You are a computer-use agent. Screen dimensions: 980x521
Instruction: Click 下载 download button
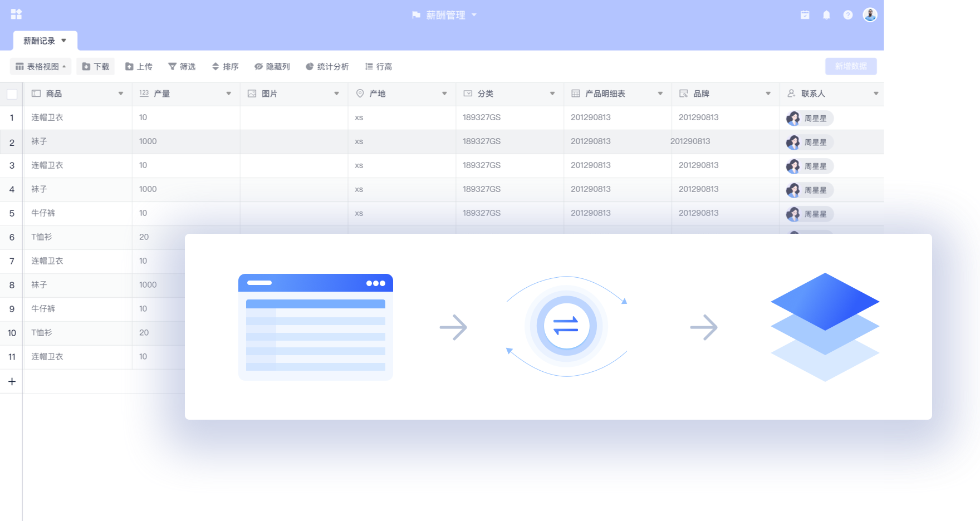pyautogui.click(x=96, y=67)
